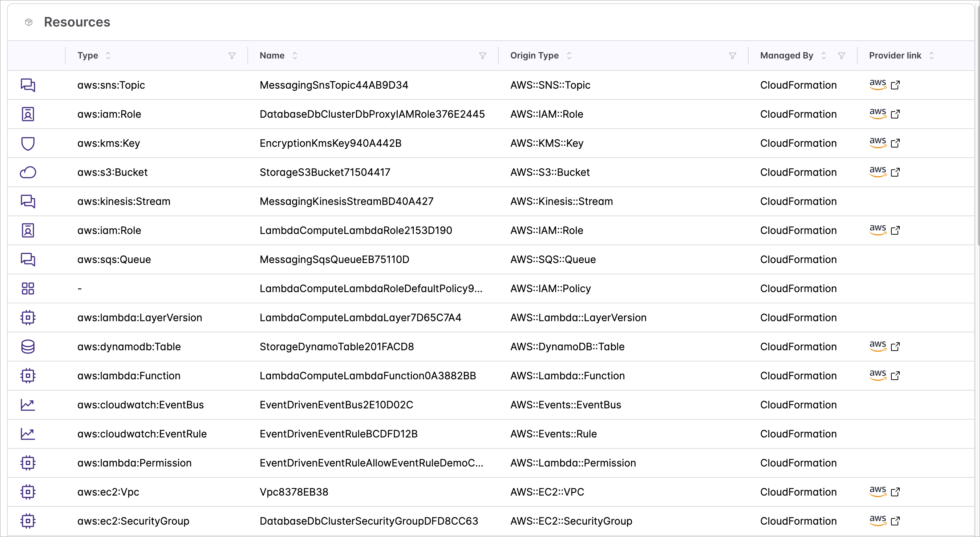Click messaging icon for aws:kinesis:Stream row
Screen dimensions: 980x537
(x=28, y=201)
